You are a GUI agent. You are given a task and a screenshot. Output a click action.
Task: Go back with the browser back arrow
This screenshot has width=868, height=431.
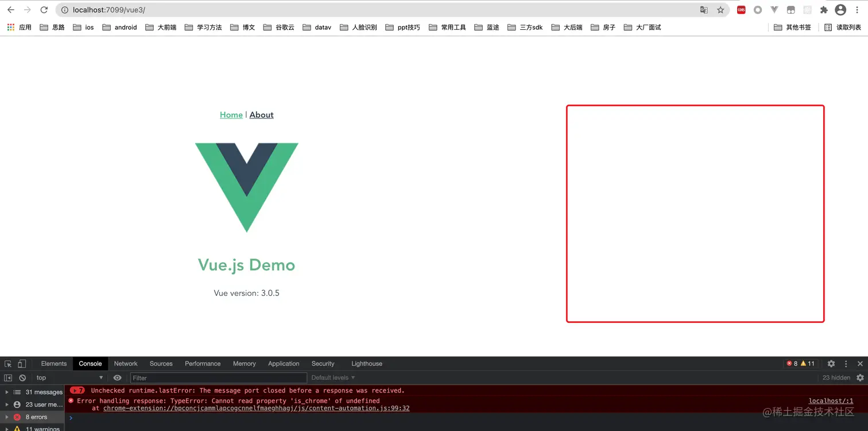pyautogui.click(x=10, y=10)
